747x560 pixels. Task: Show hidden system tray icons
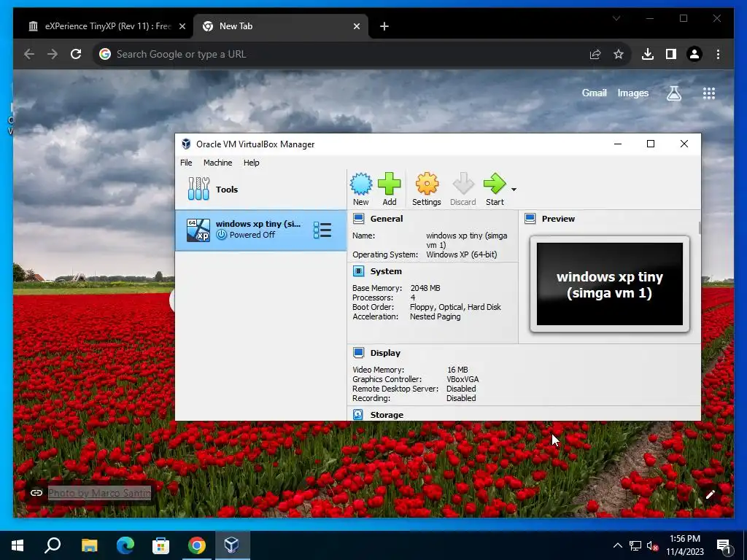(x=617, y=545)
